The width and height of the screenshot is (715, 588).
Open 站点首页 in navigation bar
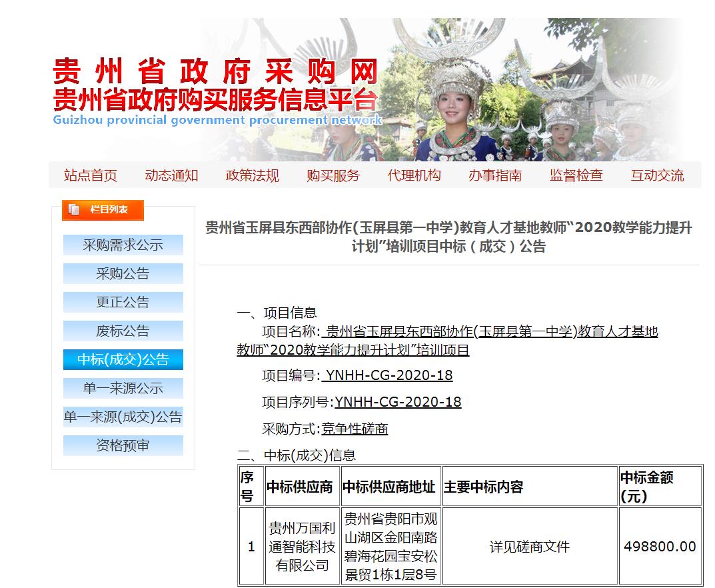(x=91, y=175)
